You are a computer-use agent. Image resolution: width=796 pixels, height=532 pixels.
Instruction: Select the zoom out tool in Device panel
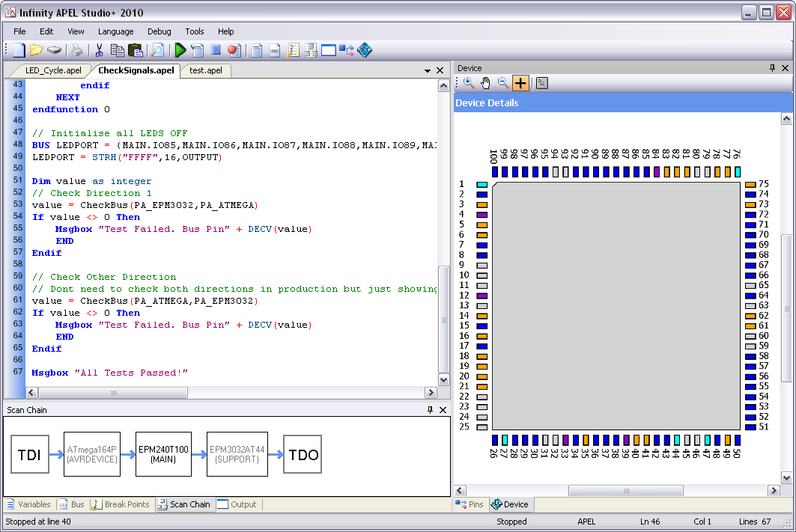click(x=503, y=83)
